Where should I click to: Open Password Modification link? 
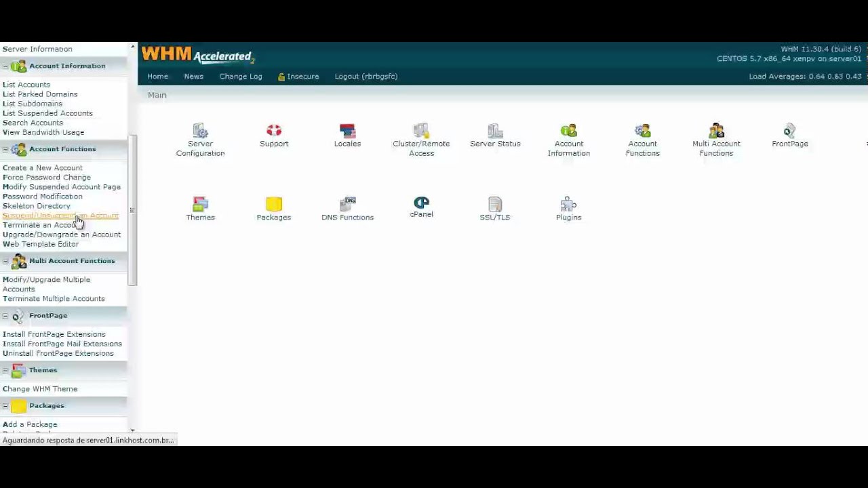coord(43,197)
